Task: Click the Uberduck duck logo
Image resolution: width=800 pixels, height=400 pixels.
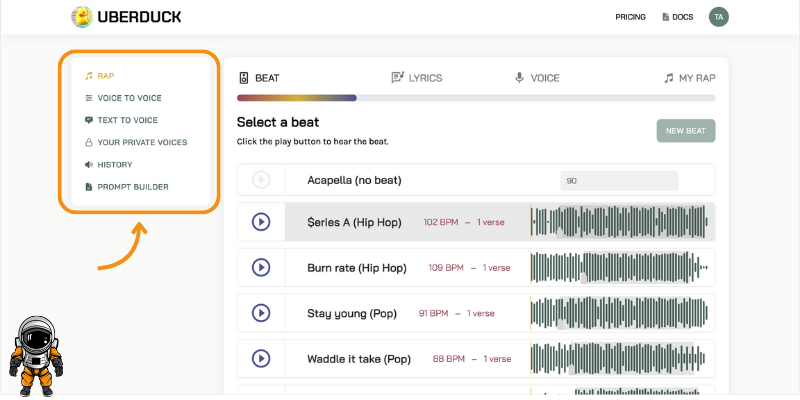Action: click(82, 17)
